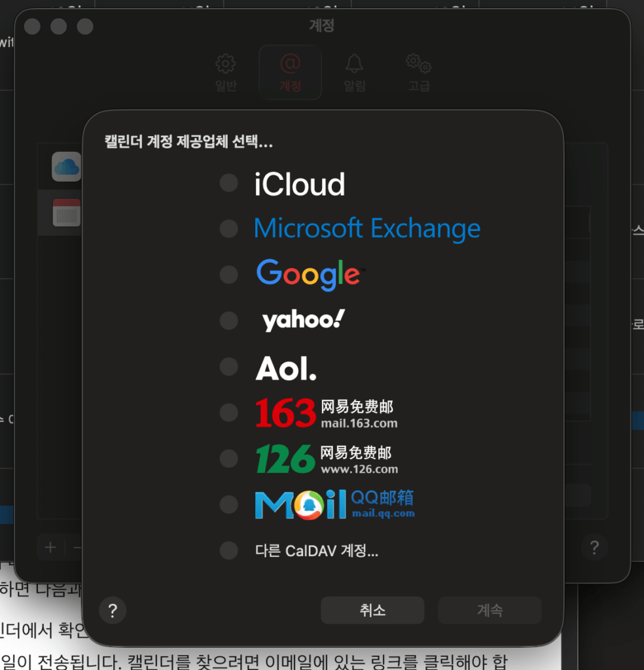Select the iCloud radio button
Screen dimensions: 644x670
[228, 183]
